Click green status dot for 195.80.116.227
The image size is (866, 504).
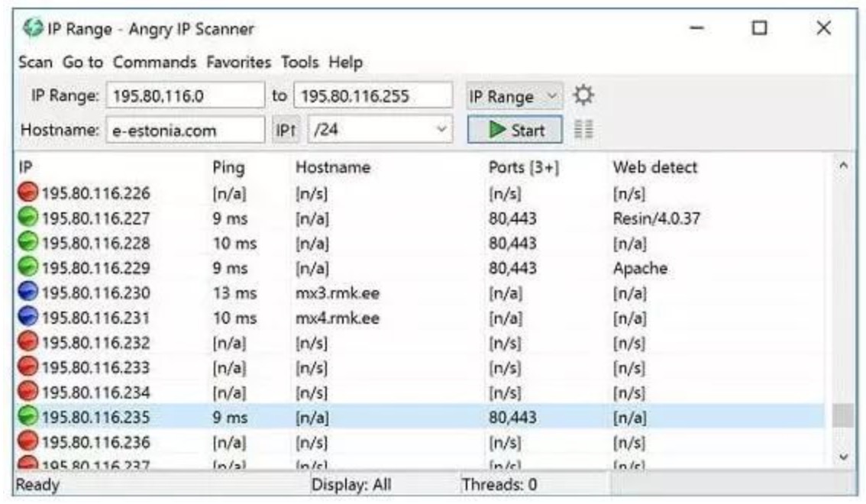pyautogui.click(x=27, y=217)
